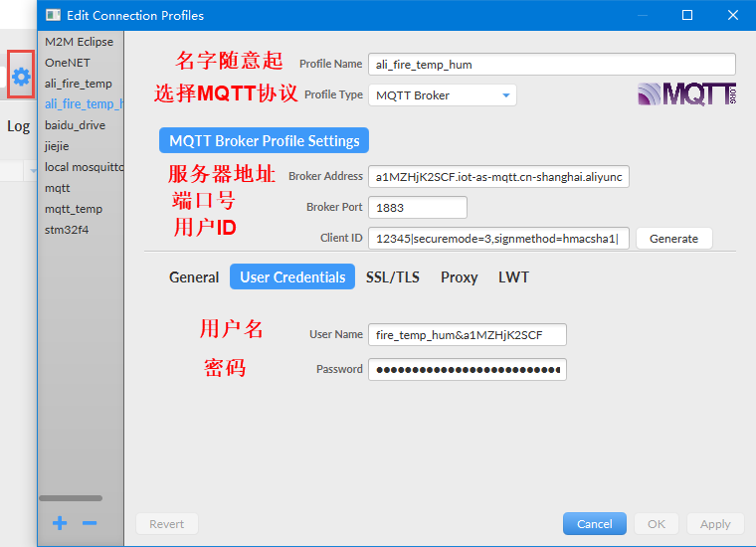Select the mqtt profile
This screenshot has height=547, width=756.
pyautogui.click(x=81, y=188)
